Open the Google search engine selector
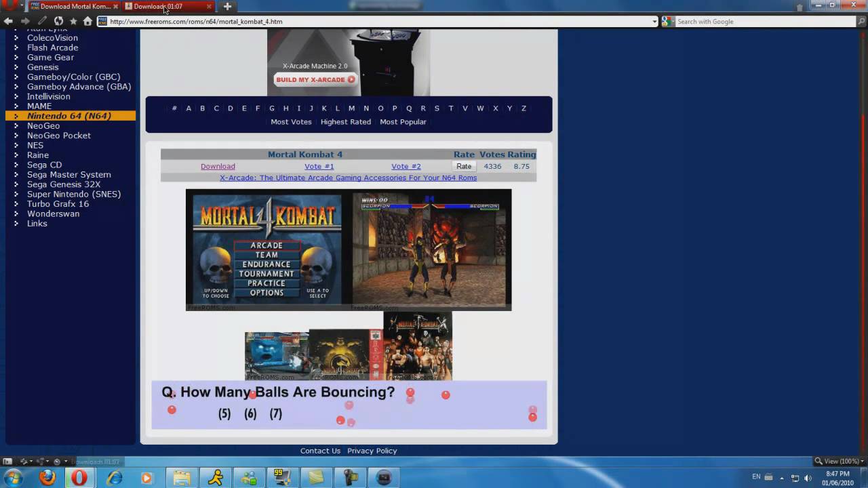 click(668, 22)
